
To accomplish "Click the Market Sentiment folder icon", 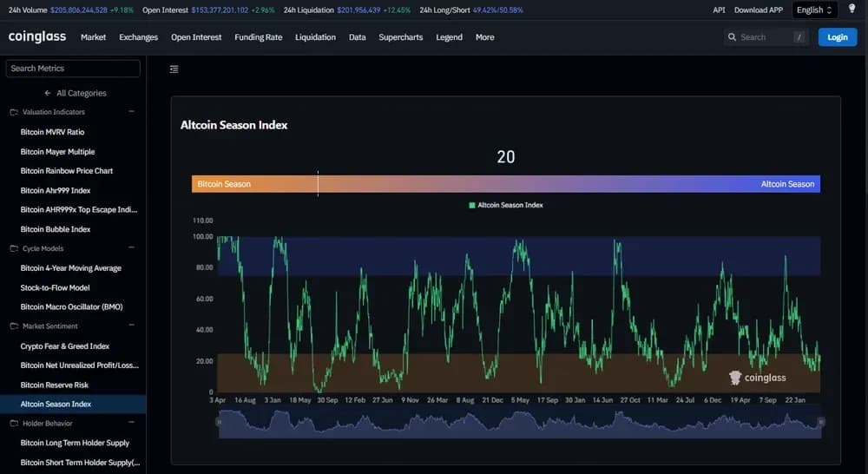I will pos(14,326).
